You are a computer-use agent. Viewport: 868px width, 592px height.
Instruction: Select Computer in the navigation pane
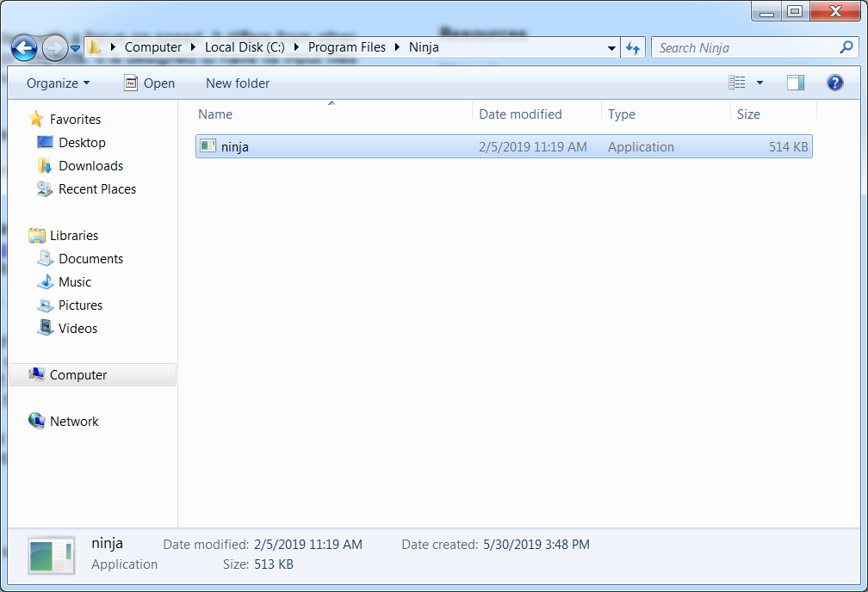[x=78, y=375]
